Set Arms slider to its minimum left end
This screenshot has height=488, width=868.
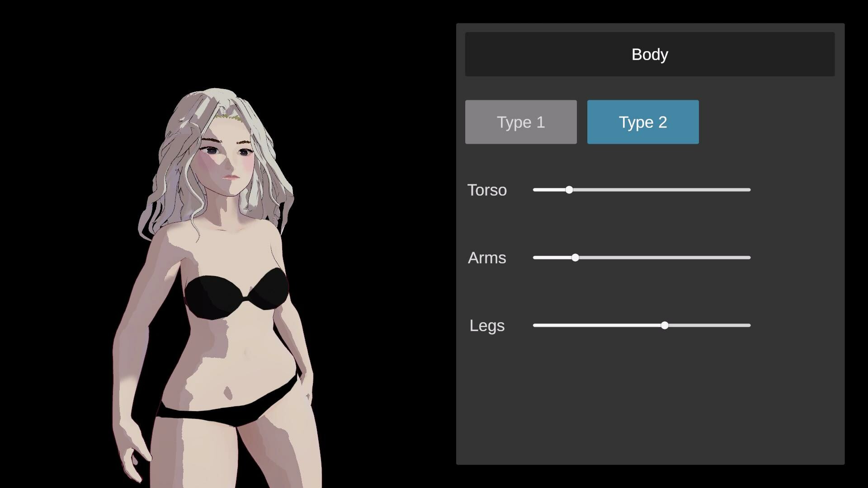(534, 258)
